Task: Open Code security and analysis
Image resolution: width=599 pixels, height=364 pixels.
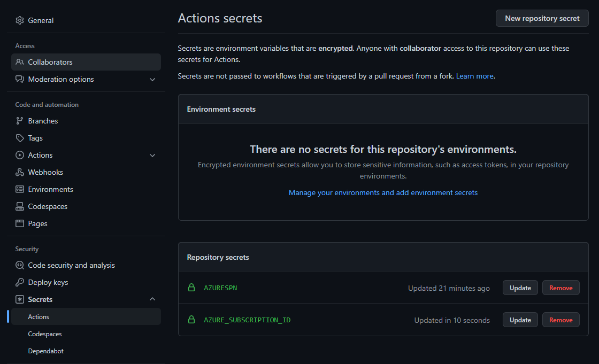Action: click(72, 265)
